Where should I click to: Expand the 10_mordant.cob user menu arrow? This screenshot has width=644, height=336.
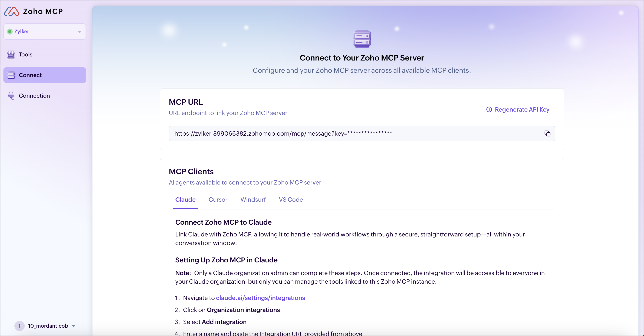coord(73,326)
